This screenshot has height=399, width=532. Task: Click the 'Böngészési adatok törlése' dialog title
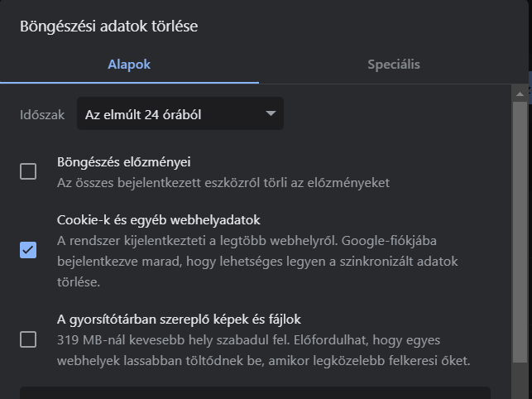tap(108, 26)
